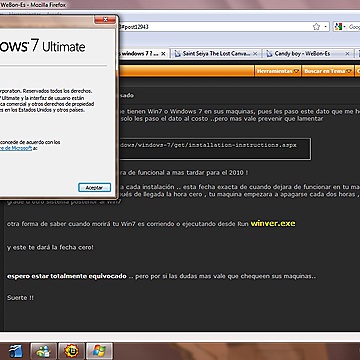The height and width of the screenshot is (360, 360).
Task: Select the windows 7 forum tab
Action: click(x=143, y=54)
